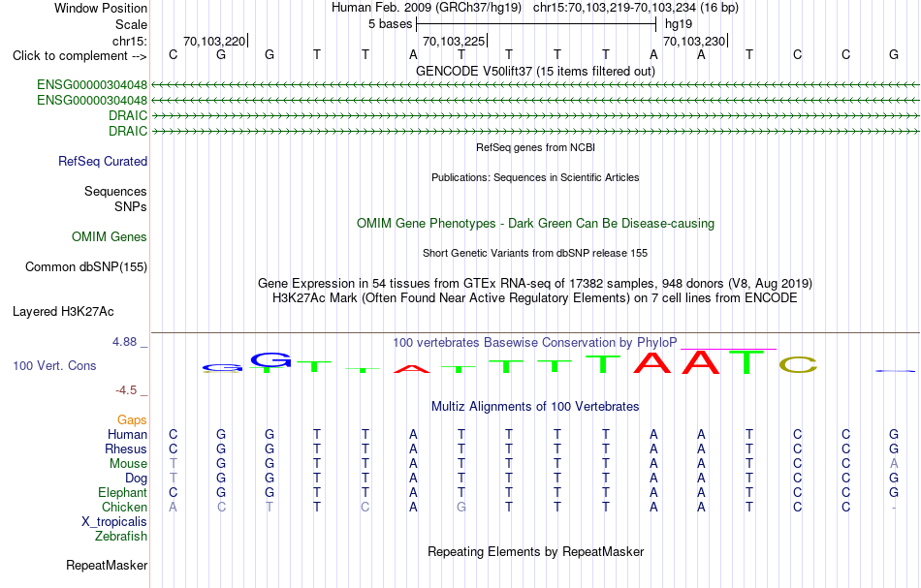The image size is (921, 588).
Task: Click the large blue G in conservation logo
Action: [270, 359]
